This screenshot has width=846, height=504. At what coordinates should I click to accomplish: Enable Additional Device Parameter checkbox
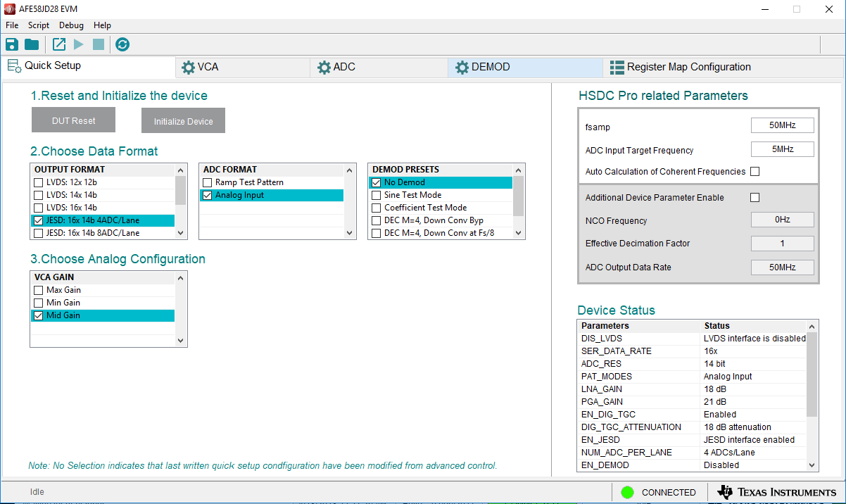click(755, 197)
